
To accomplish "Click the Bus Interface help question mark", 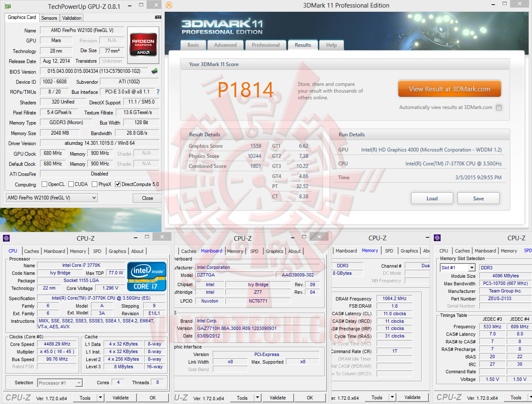I will (157, 92).
